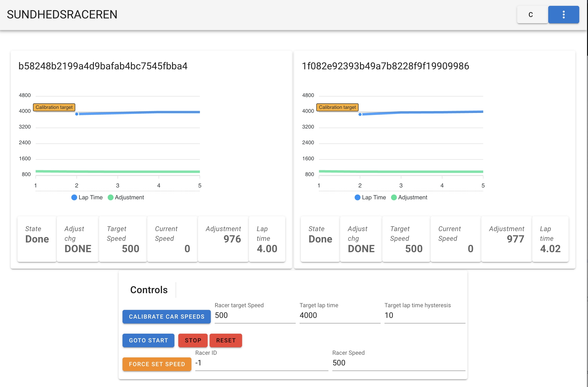
Task: Click Calibration target label in right chart
Action: [x=337, y=107]
